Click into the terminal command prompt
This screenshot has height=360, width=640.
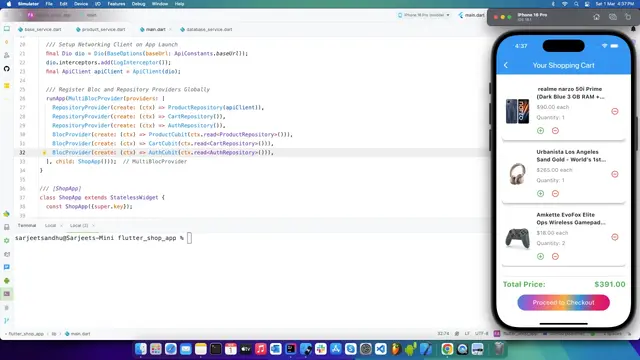(189, 238)
